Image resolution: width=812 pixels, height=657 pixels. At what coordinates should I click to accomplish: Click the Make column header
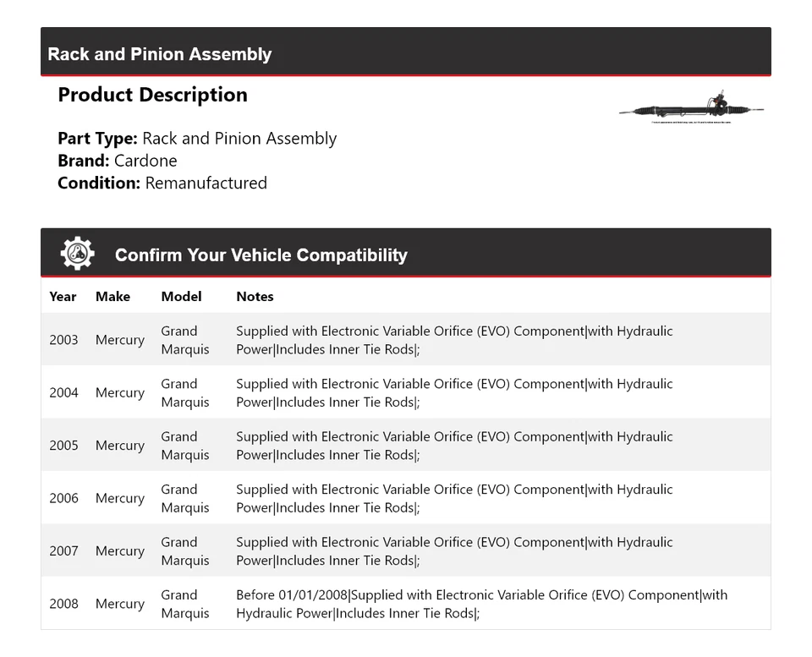click(112, 296)
